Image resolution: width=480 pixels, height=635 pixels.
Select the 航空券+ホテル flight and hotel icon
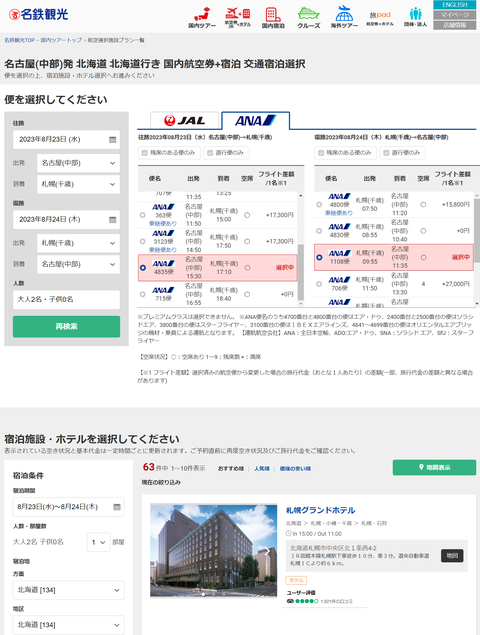238,17
